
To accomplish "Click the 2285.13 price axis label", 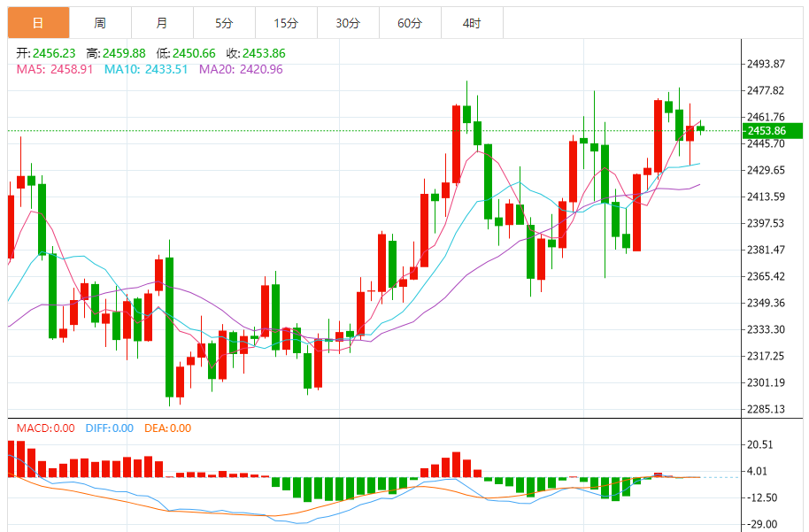I will 766,409.
